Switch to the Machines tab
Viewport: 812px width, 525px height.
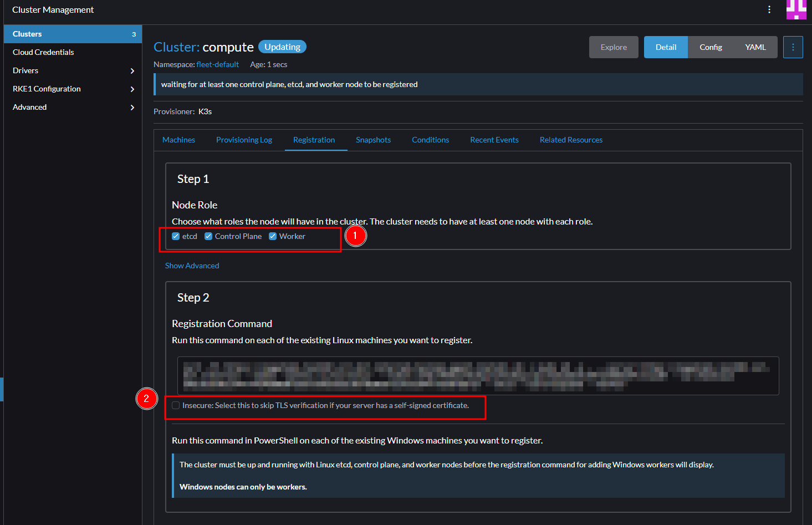point(178,140)
